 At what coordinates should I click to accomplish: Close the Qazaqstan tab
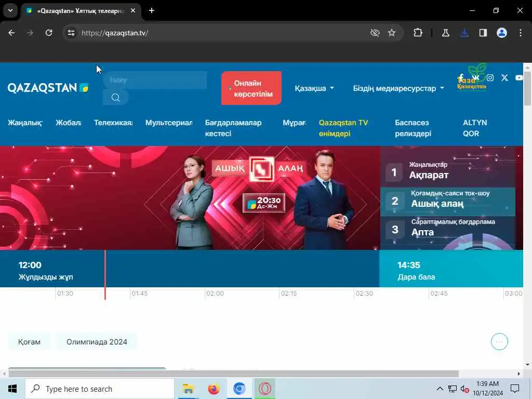click(x=133, y=10)
